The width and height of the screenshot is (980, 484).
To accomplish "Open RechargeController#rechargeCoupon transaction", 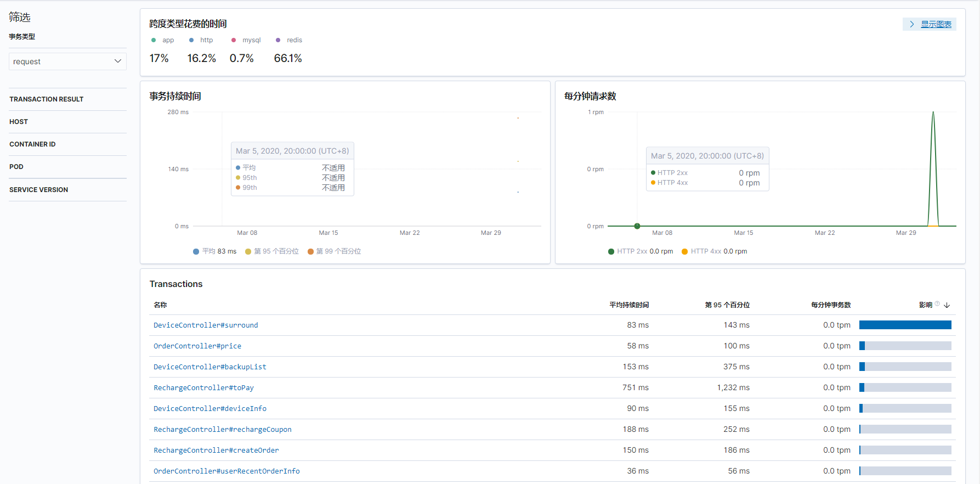I will tap(223, 430).
